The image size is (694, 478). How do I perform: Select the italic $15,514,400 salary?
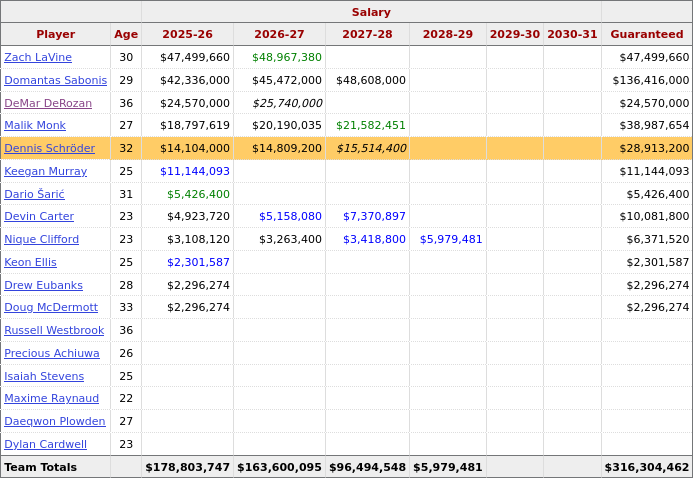371,148
